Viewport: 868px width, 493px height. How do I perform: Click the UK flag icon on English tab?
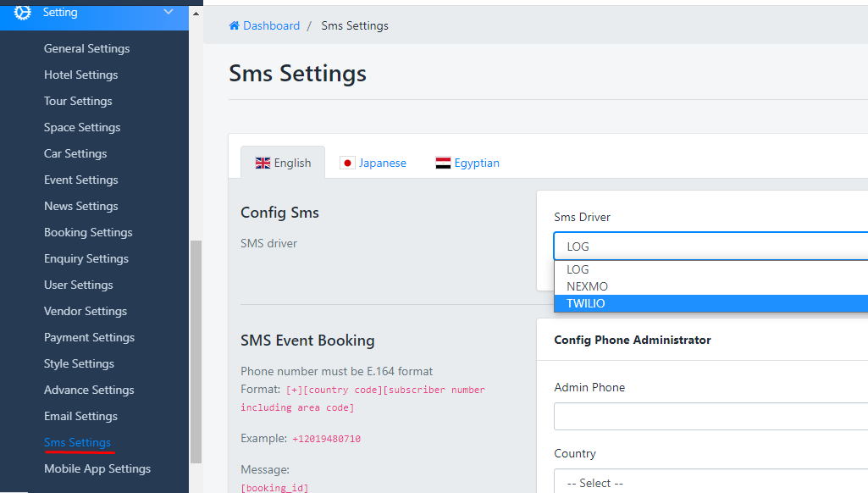point(263,163)
